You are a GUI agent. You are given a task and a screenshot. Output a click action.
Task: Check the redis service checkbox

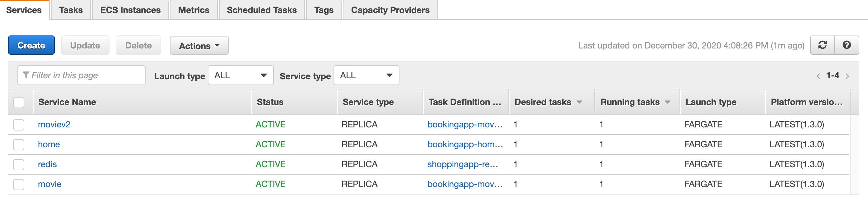19,164
